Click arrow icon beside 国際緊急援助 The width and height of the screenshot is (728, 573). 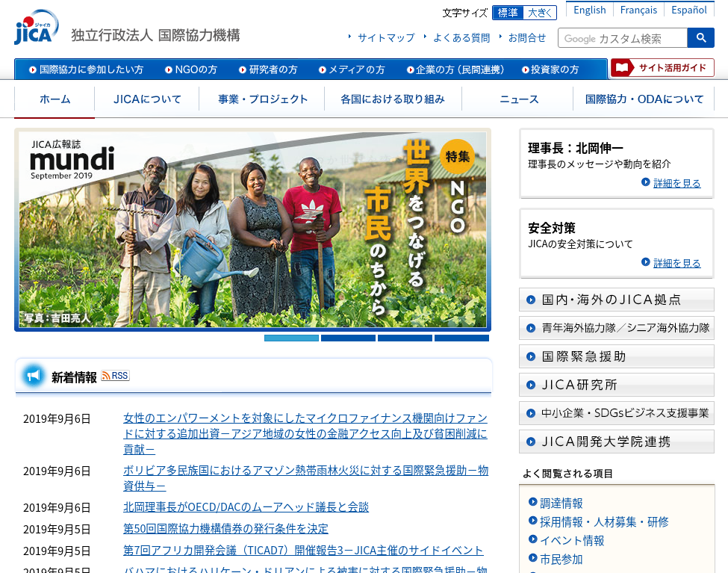(531, 356)
